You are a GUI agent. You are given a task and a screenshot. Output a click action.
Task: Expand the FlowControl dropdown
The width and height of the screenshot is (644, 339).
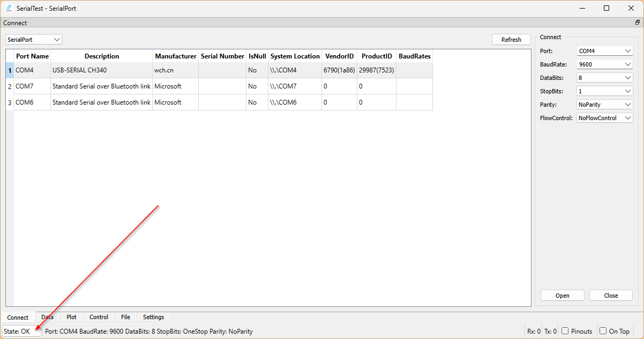(x=605, y=118)
